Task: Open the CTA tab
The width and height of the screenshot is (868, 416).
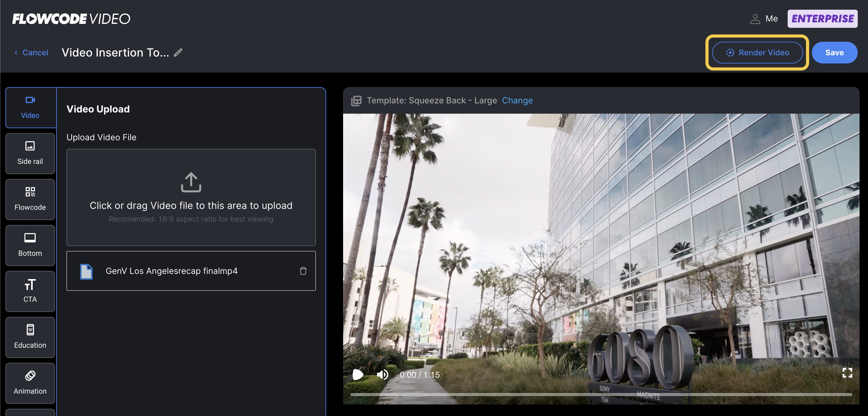Action: (30, 291)
